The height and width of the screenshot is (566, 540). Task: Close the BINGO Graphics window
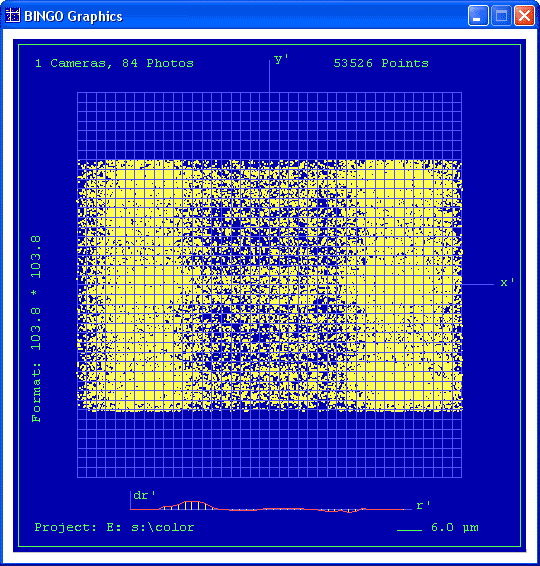524,16
